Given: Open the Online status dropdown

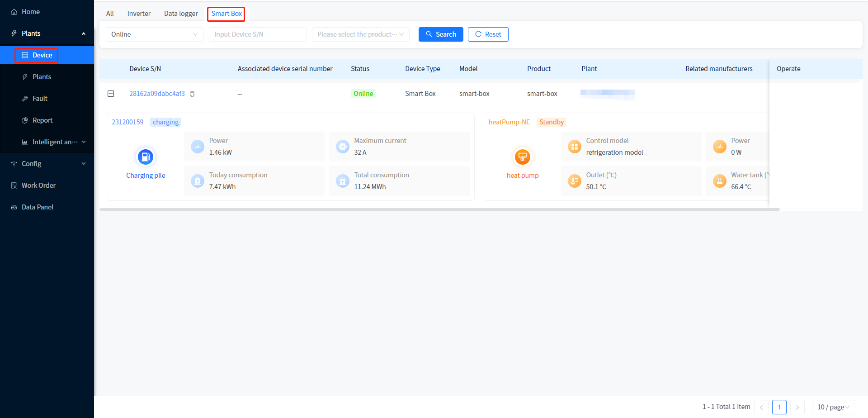Looking at the screenshot, I should point(154,34).
